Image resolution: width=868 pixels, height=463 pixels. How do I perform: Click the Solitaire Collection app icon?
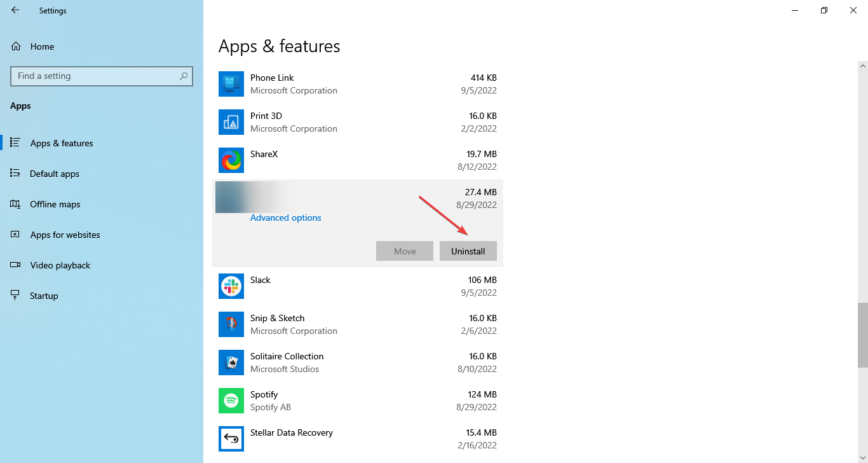pos(231,363)
